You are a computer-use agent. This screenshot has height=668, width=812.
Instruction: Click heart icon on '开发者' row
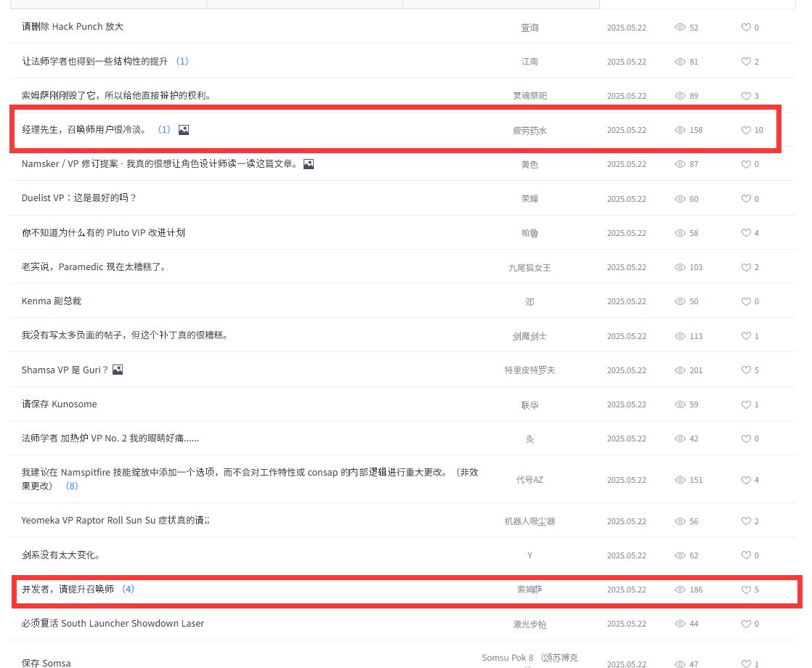(x=746, y=590)
